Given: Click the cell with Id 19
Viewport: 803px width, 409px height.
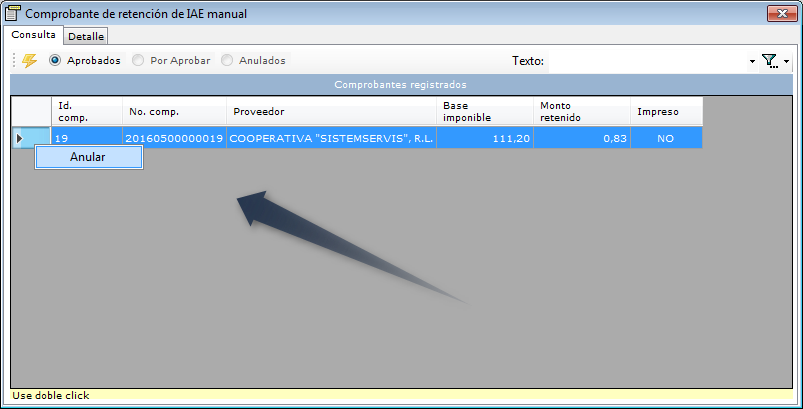Looking at the screenshot, I should [87, 138].
